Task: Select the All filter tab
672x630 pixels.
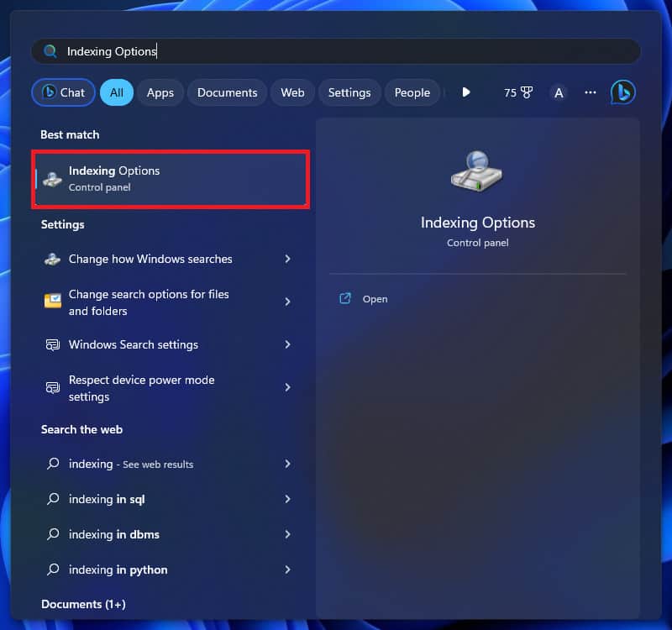Action: [117, 92]
